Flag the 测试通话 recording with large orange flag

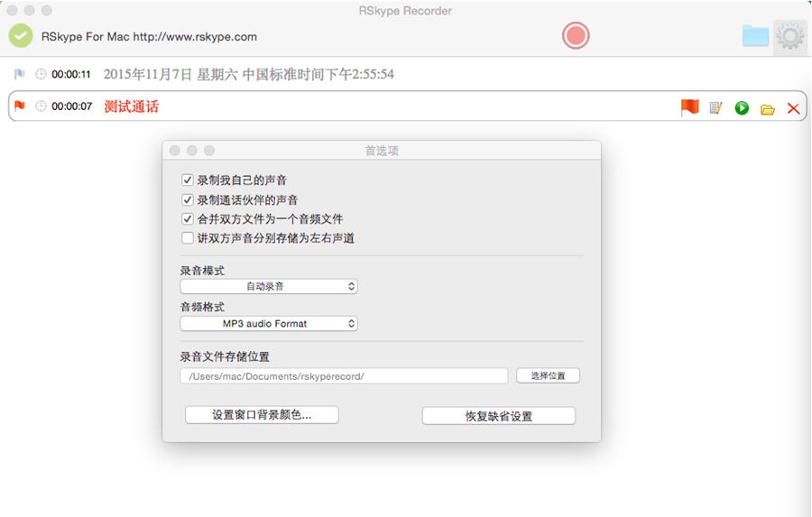[690, 107]
